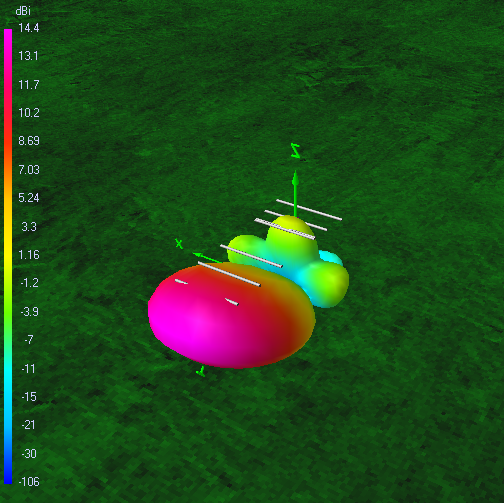Click the 11.7 scale value

(29, 85)
